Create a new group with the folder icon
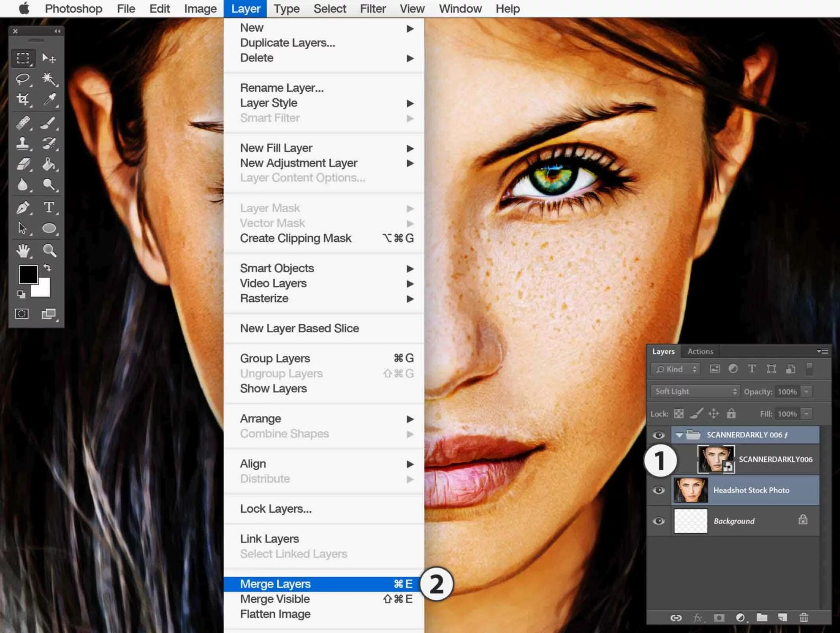 (762, 617)
